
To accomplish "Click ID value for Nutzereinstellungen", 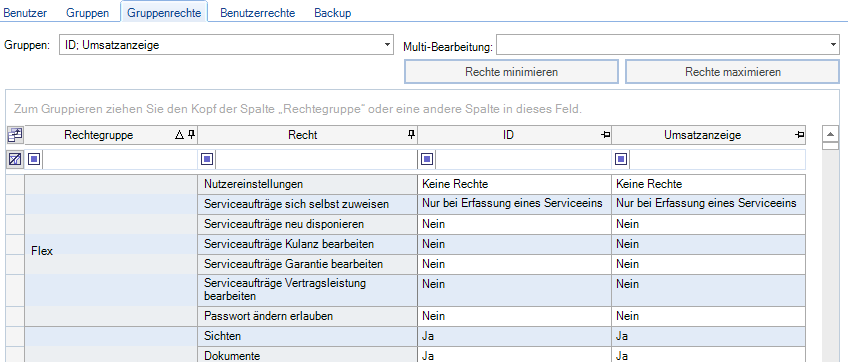I will (x=514, y=184).
